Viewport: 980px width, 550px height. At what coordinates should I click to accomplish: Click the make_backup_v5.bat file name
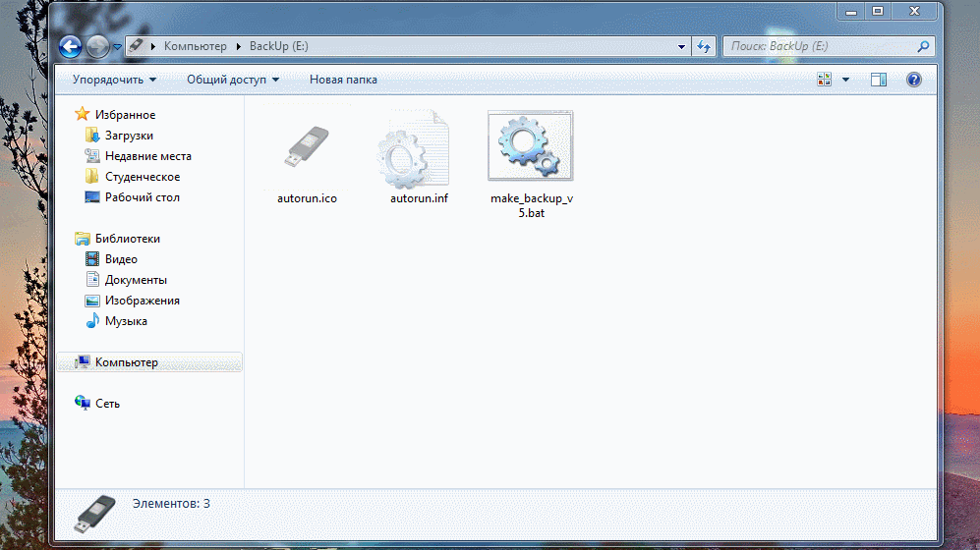point(531,205)
